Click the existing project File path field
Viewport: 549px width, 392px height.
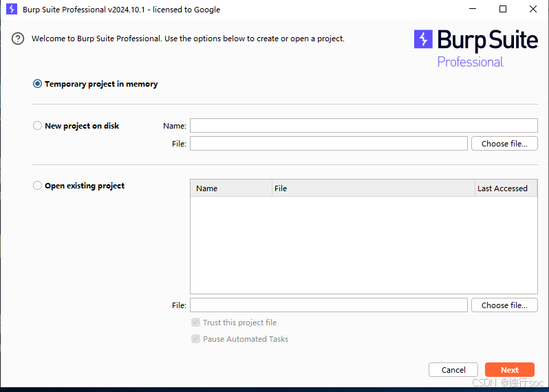coord(329,305)
